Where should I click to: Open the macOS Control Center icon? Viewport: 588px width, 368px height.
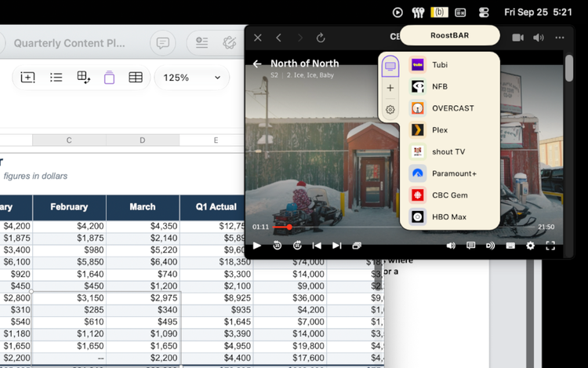click(484, 13)
